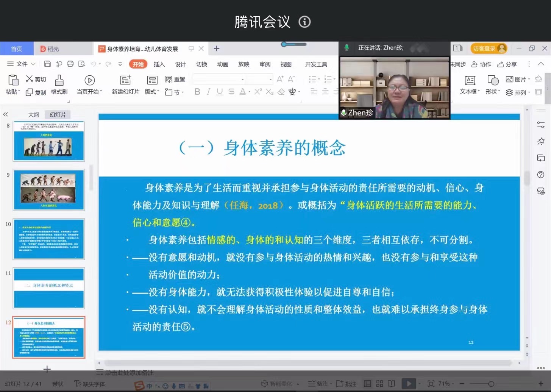Click the Cut scissors icon
Image resolution: width=551 pixels, height=392 pixels.
(x=30, y=79)
